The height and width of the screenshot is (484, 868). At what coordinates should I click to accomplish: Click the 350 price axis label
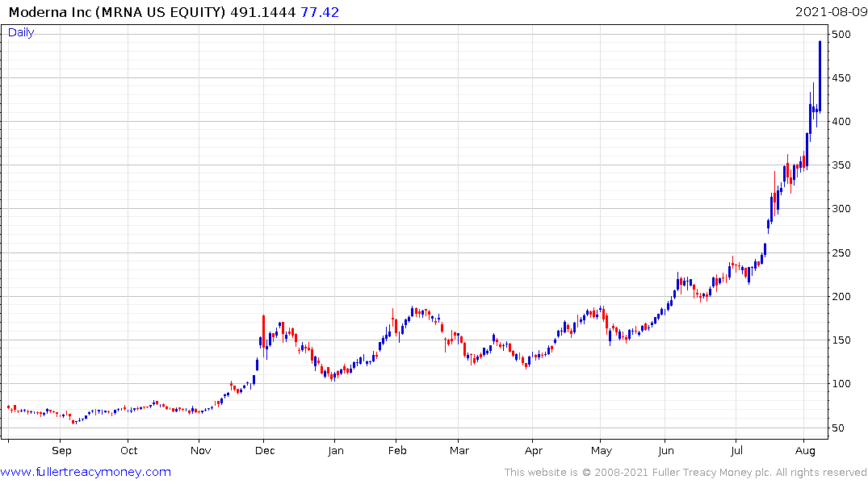coord(841,165)
